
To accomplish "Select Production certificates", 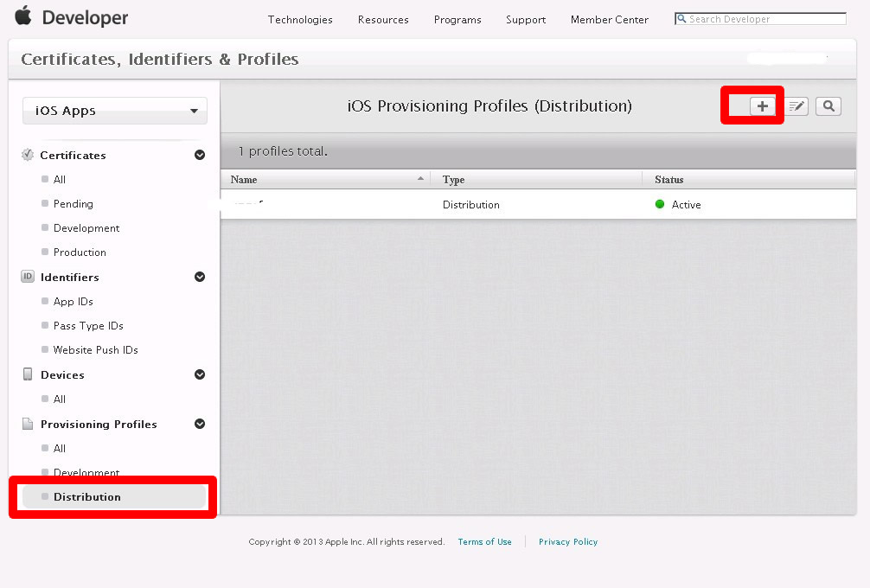I will click(x=80, y=252).
